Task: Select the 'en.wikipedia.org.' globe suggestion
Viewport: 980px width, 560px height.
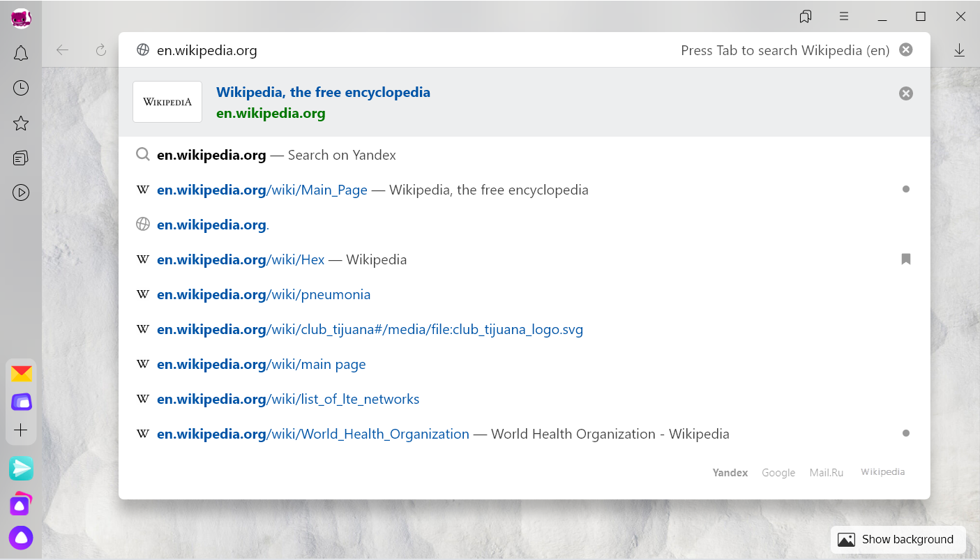Action: click(x=524, y=225)
